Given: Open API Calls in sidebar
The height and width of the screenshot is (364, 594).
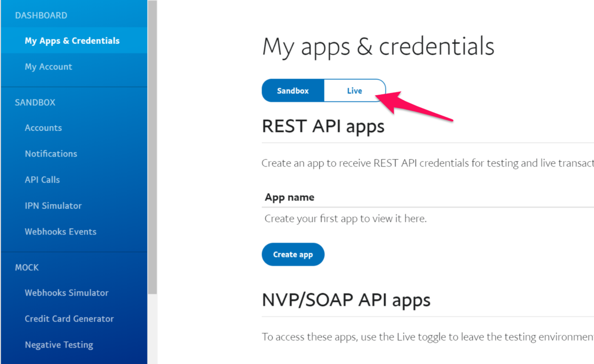Looking at the screenshot, I should (x=42, y=180).
